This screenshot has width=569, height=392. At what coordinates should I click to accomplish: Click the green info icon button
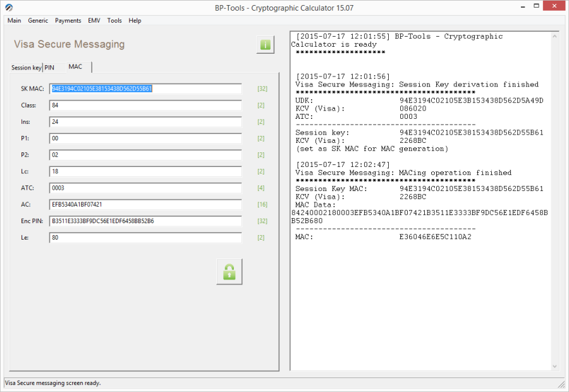266,45
